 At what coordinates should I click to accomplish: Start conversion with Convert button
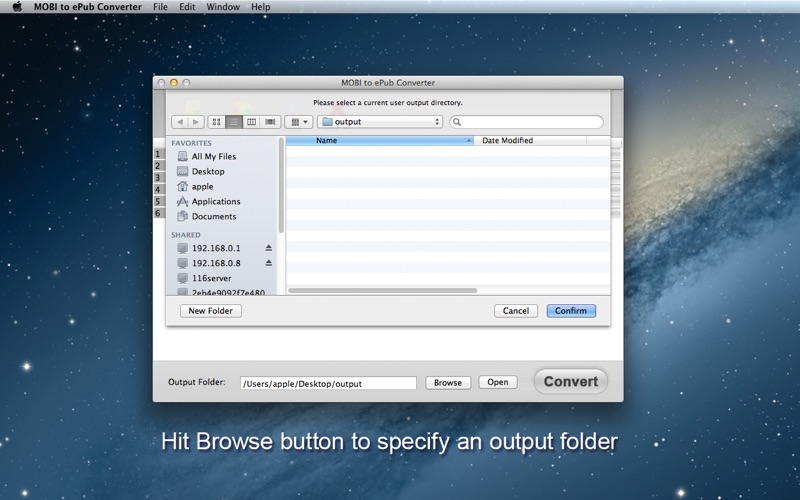570,382
